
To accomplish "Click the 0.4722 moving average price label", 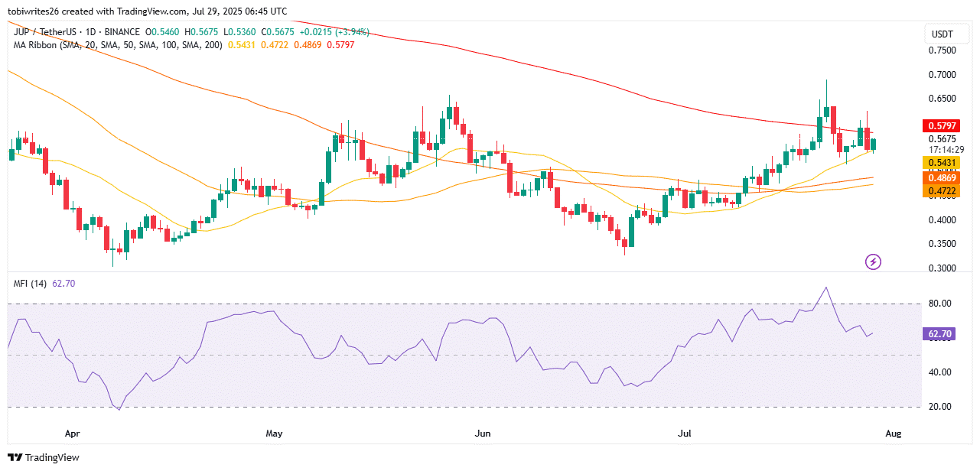I will pyautogui.click(x=942, y=190).
